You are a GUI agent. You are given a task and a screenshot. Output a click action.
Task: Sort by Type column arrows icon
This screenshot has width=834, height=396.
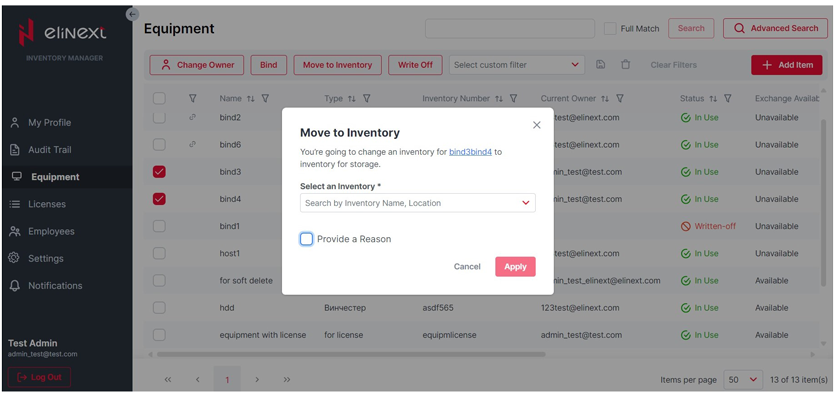[352, 98]
